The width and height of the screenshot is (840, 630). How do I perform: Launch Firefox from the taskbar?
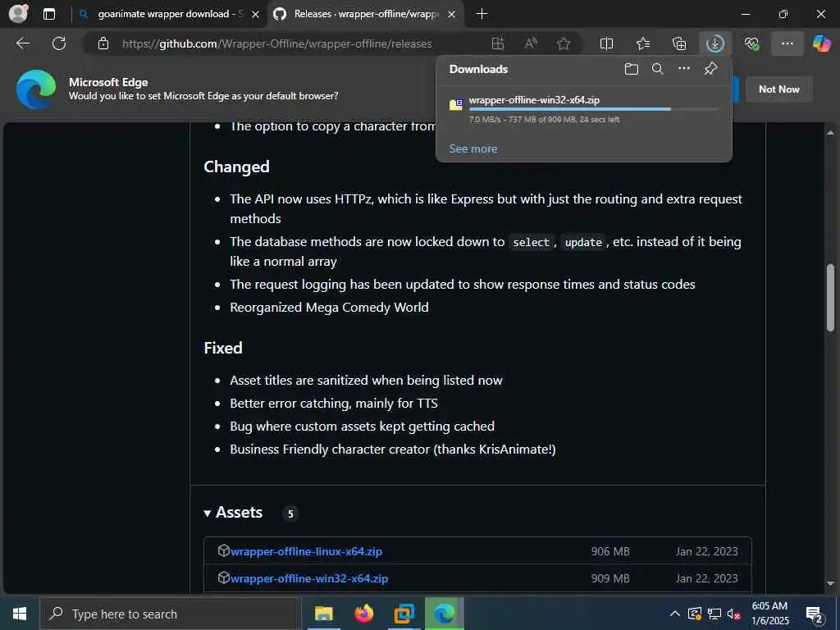(x=363, y=614)
